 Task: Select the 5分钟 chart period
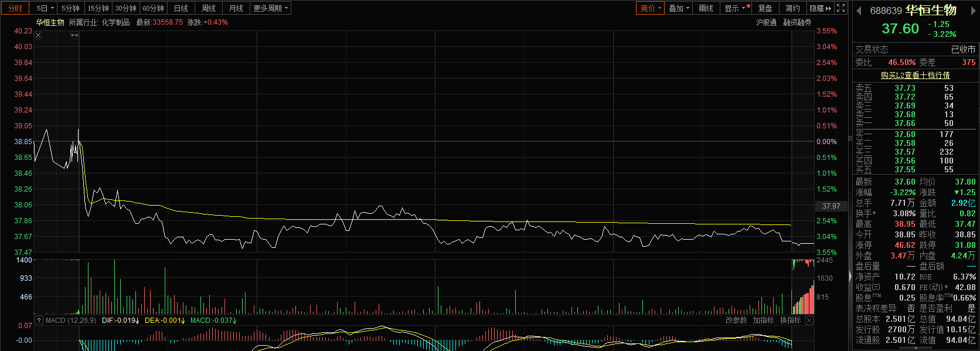(x=71, y=8)
